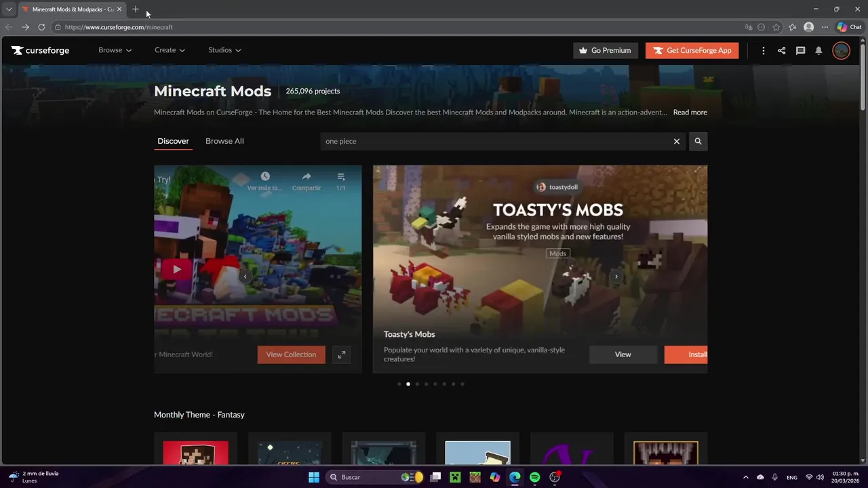Open the share icon in the header
The width and height of the screenshot is (868, 488).
[x=782, y=50]
